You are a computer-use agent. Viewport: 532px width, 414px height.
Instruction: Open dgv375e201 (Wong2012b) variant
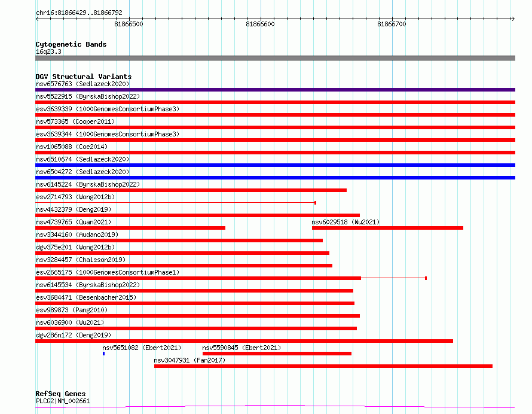[x=75, y=247]
